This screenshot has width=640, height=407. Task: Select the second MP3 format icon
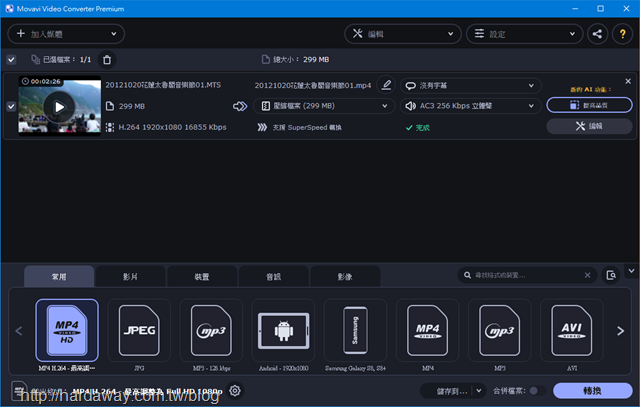tap(500, 330)
